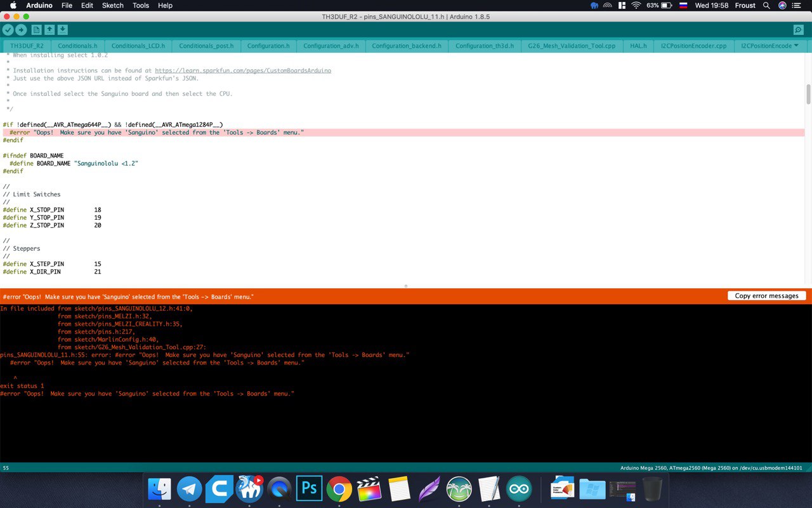
Task: Click the editor-console divider handle dot
Action: tap(406, 286)
